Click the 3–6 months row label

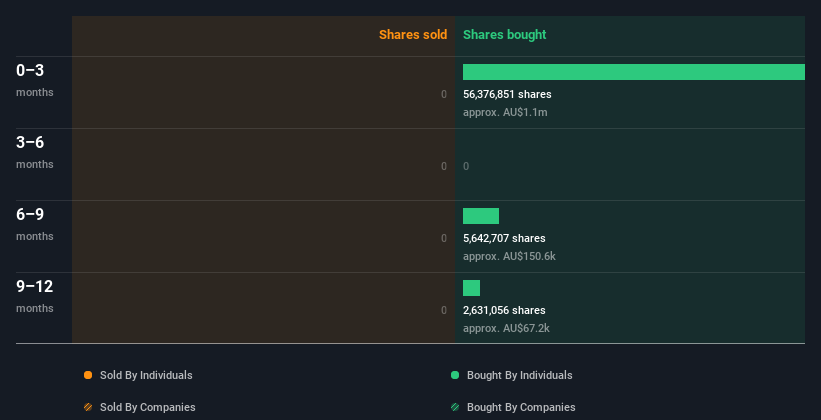click(x=35, y=152)
